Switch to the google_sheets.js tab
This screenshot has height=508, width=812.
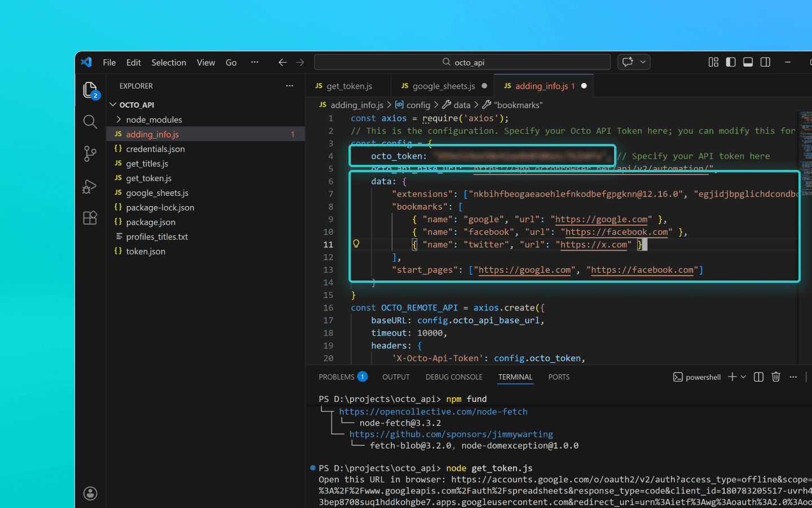pos(443,85)
